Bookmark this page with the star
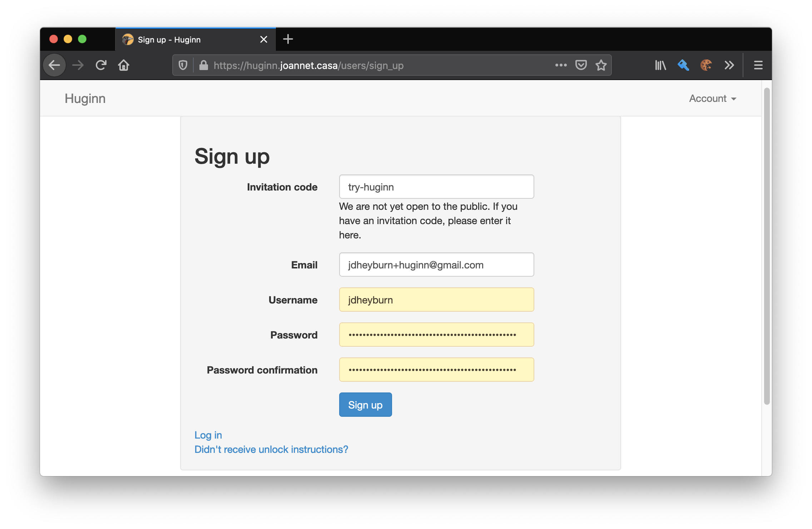Image resolution: width=812 pixels, height=529 pixels. (x=601, y=65)
